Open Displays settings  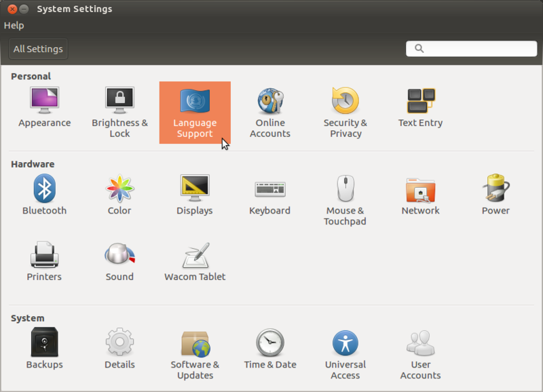(x=195, y=195)
